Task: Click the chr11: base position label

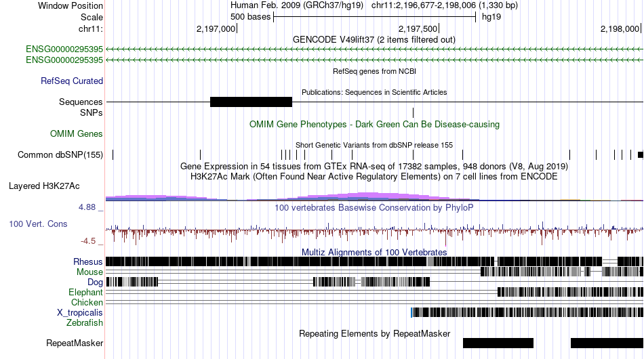Action: click(90, 28)
